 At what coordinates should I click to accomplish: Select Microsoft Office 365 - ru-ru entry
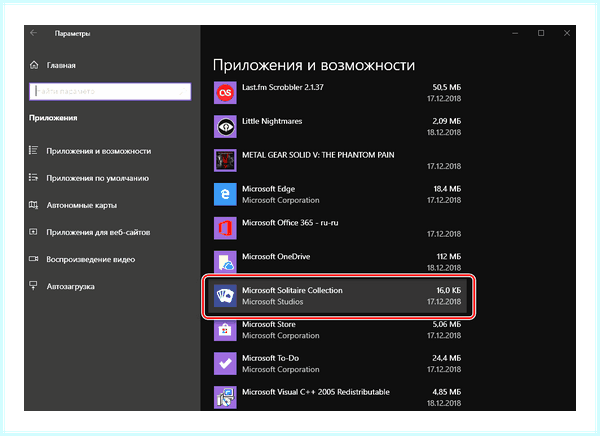290,223
